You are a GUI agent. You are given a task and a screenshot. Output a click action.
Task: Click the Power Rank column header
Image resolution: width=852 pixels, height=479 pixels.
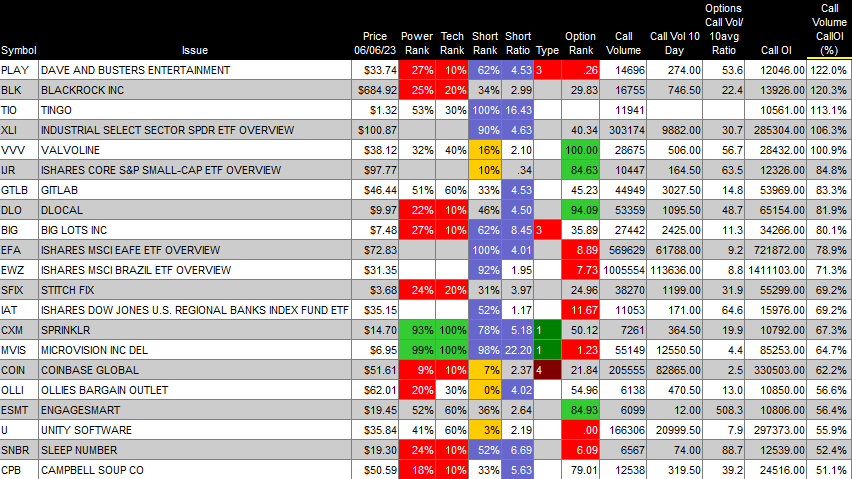tap(417, 43)
